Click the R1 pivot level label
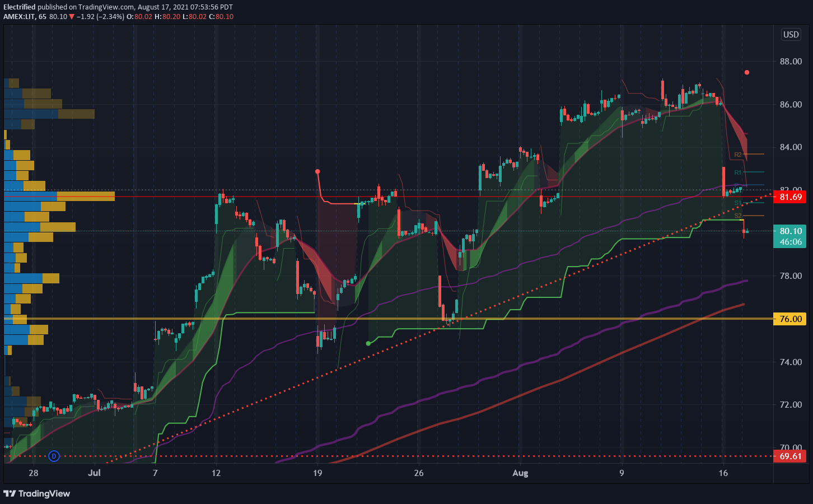The height and width of the screenshot is (504, 813). coord(738,172)
